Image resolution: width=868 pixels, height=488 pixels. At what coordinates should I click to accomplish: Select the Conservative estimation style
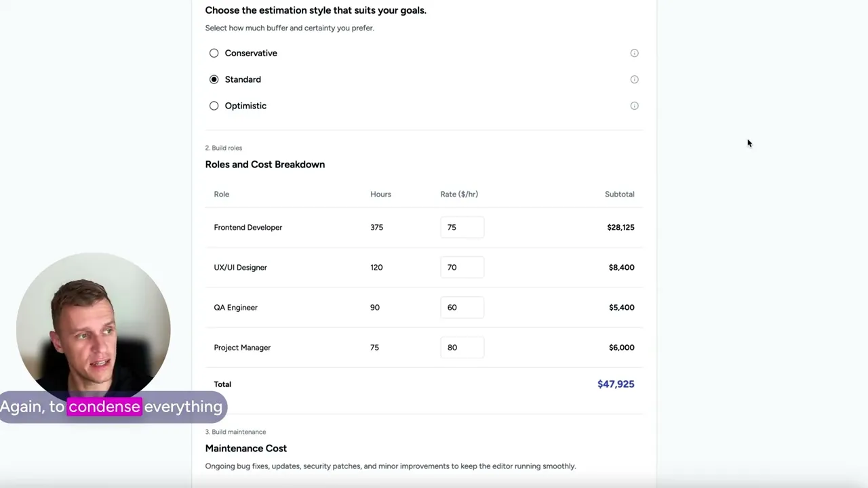click(x=214, y=53)
